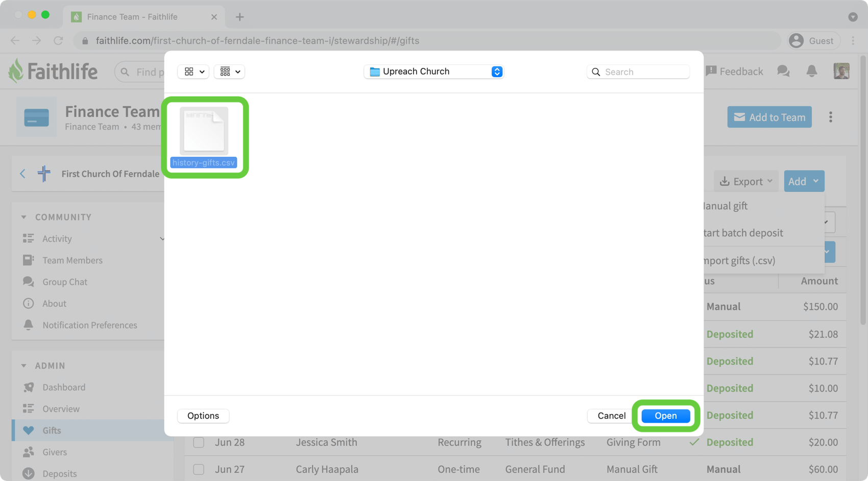Select the history-gifts.csv file
Image resolution: width=868 pixels, height=481 pixels.
click(204, 137)
